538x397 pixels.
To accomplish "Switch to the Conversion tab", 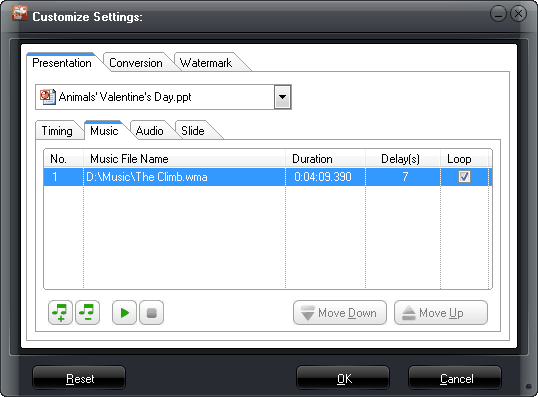I will pyautogui.click(x=136, y=63).
